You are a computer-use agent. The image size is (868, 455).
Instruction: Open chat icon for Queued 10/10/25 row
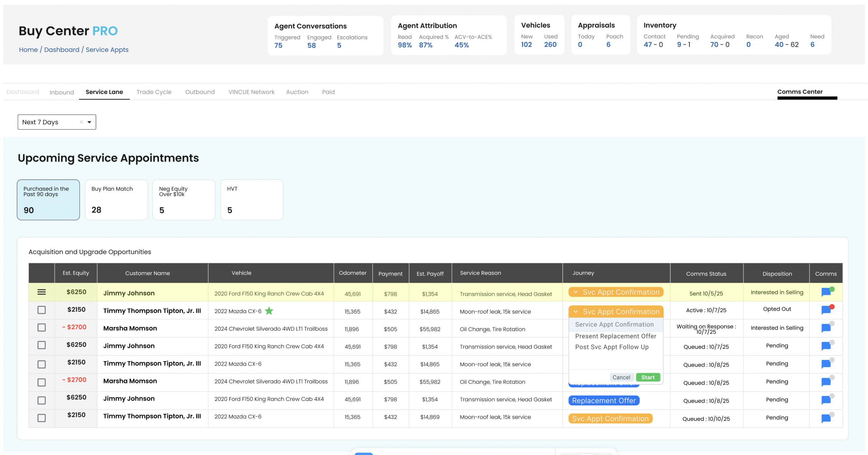tap(826, 418)
